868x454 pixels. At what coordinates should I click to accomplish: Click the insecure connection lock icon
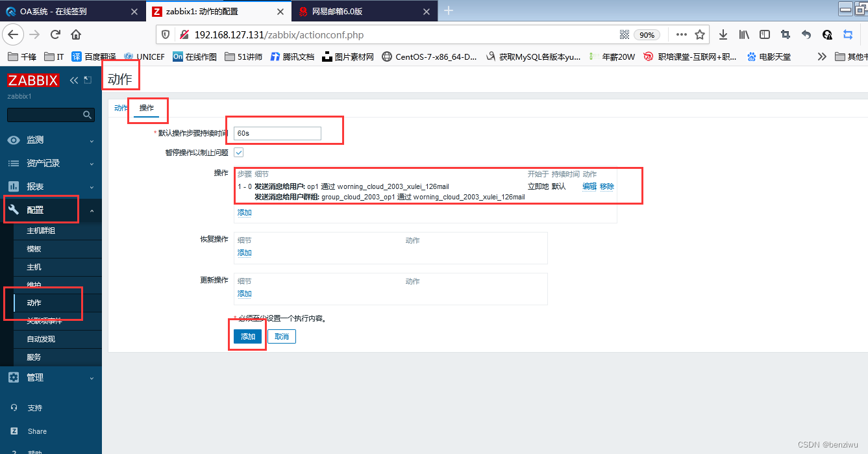184,34
